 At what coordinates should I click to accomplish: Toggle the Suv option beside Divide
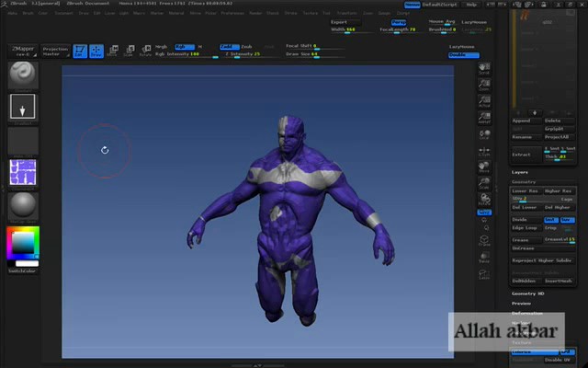coord(567,219)
